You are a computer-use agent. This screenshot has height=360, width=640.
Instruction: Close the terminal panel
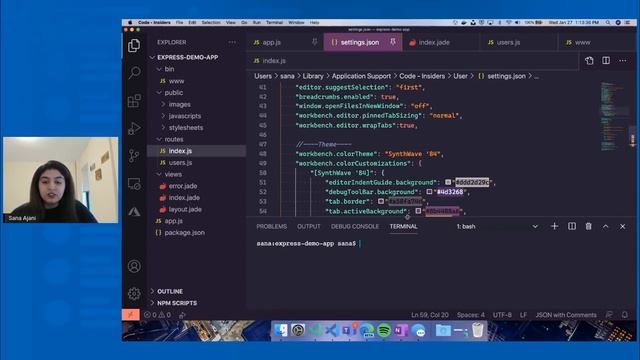click(622, 226)
